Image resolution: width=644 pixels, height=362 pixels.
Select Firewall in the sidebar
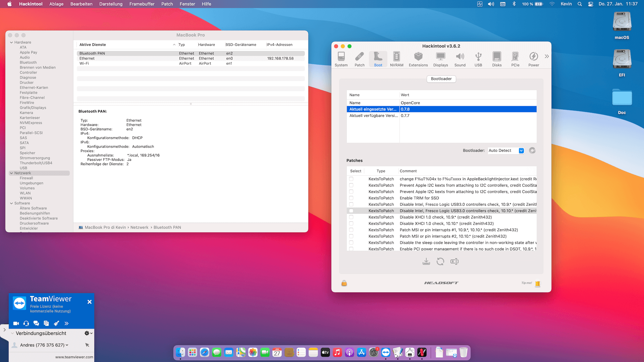click(x=26, y=178)
